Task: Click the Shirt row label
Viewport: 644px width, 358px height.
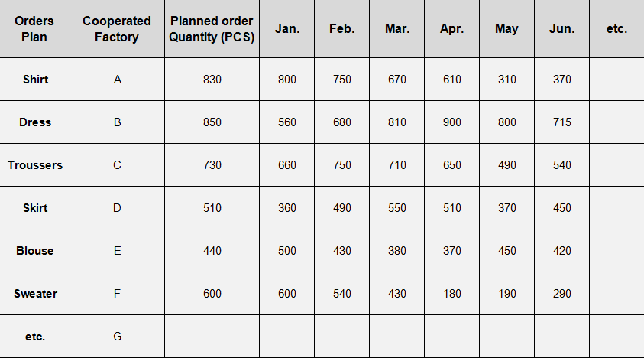Action: (x=35, y=80)
